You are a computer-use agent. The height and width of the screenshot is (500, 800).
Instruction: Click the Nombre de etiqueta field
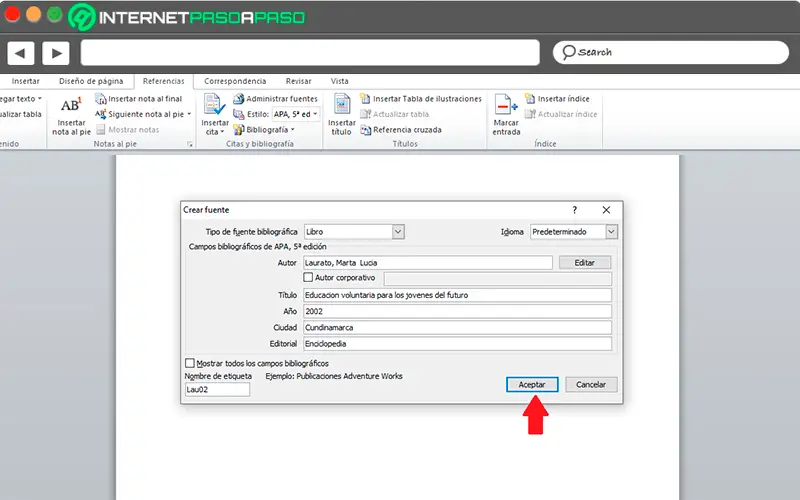pyautogui.click(x=217, y=389)
